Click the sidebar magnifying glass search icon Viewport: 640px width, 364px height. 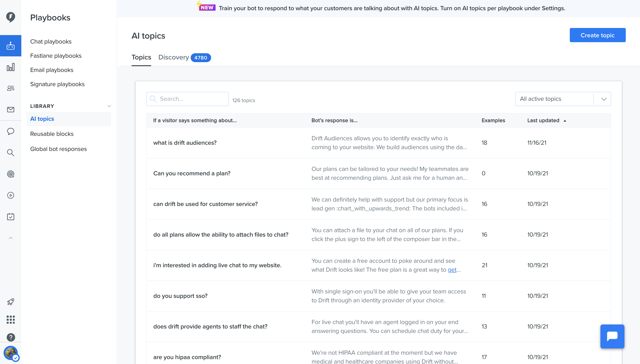[x=10, y=152]
